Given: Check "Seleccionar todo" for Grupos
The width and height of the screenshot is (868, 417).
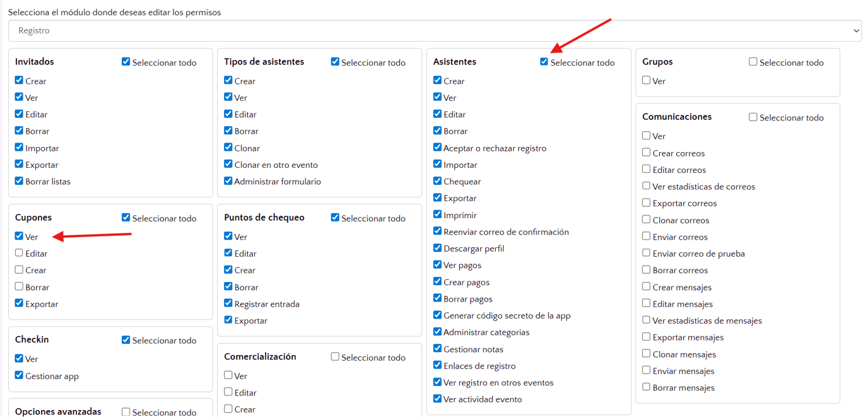Looking at the screenshot, I should click(x=753, y=62).
